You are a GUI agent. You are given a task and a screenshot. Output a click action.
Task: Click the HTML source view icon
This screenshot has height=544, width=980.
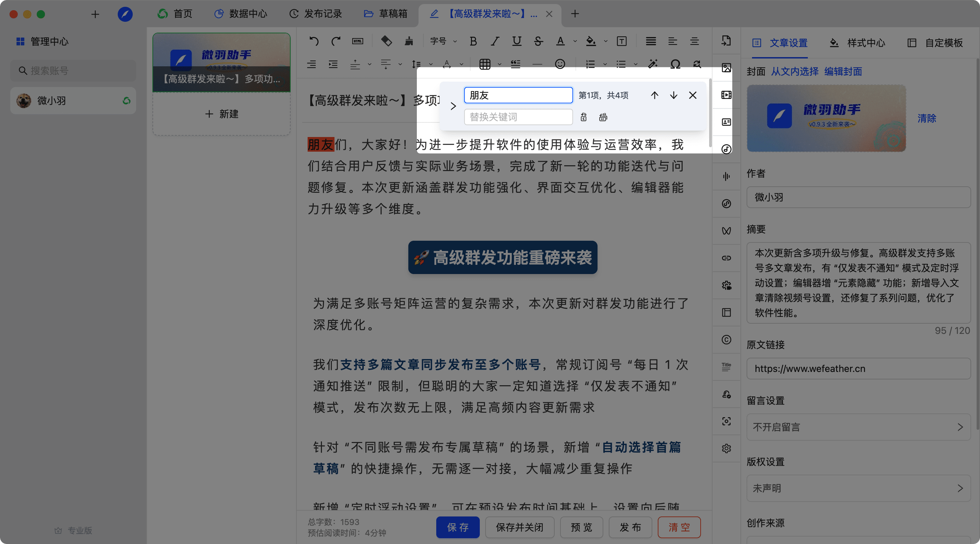click(x=357, y=41)
